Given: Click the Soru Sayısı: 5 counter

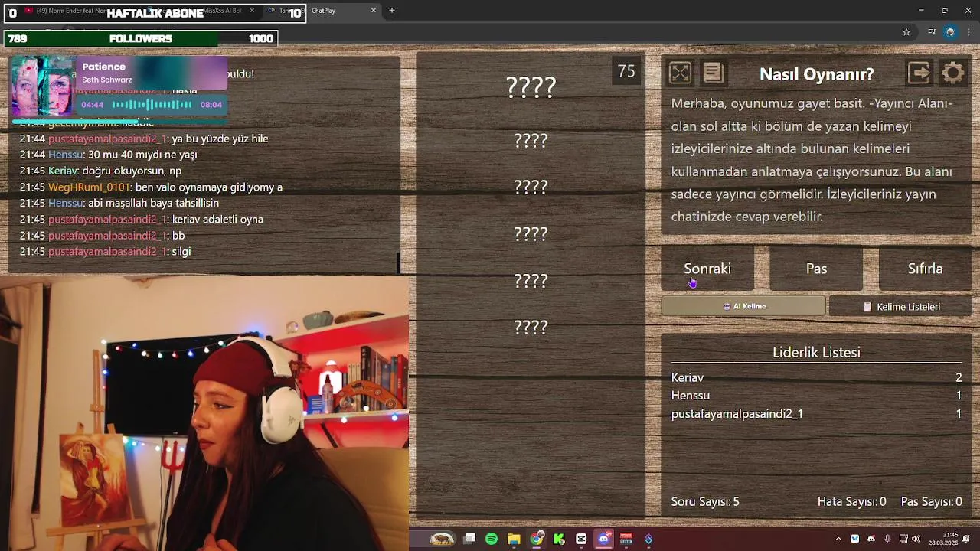Looking at the screenshot, I should [x=705, y=502].
